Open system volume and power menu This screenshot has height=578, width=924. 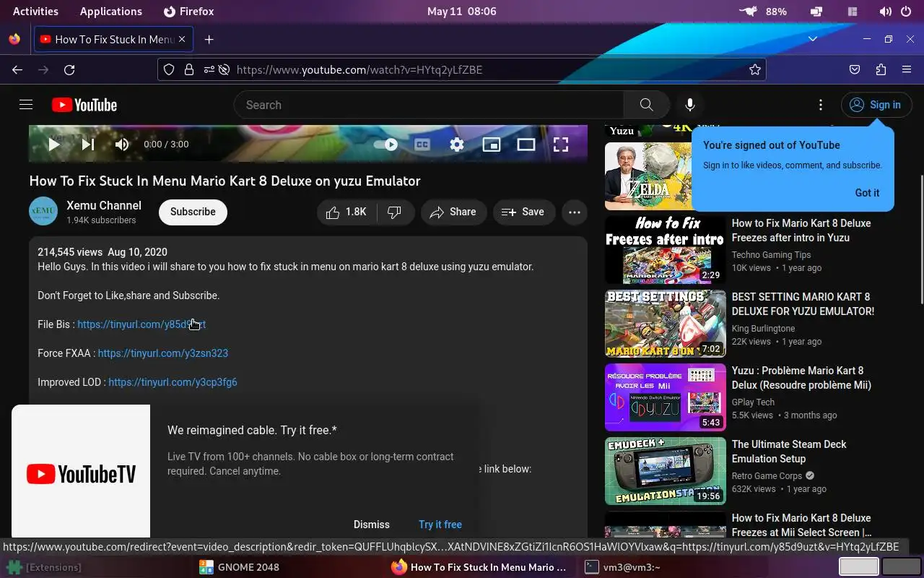tap(896, 12)
